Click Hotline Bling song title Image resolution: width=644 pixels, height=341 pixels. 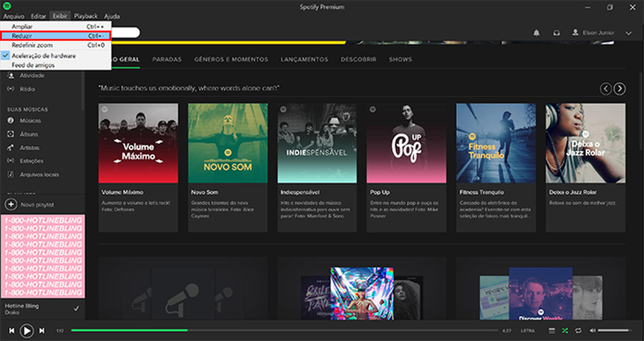point(22,306)
